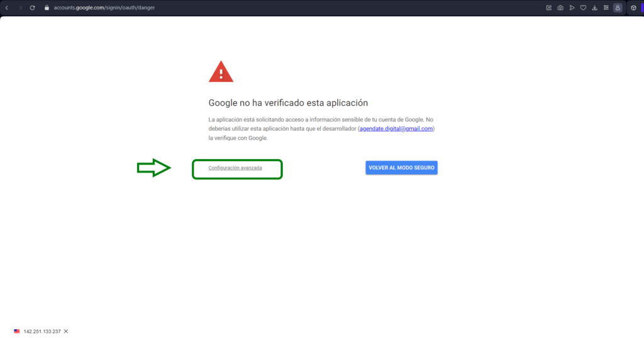
Task: Click the padlock site security icon
Action: click(47, 8)
